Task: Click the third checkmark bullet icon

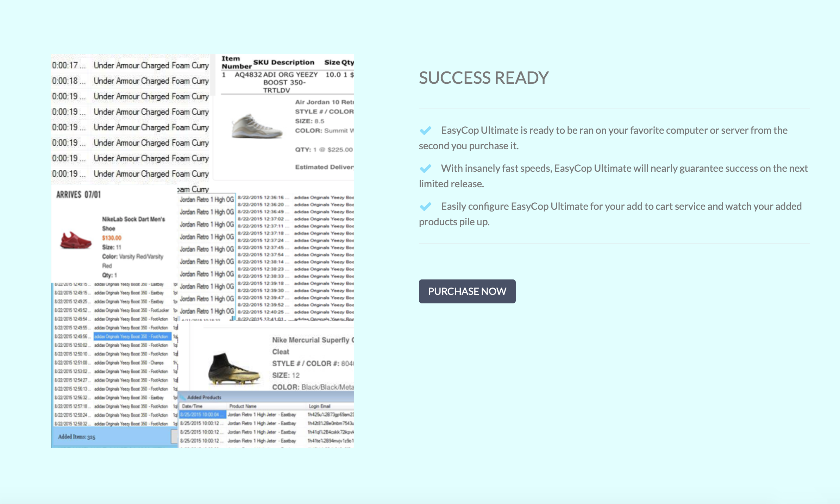Action: pos(425,207)
